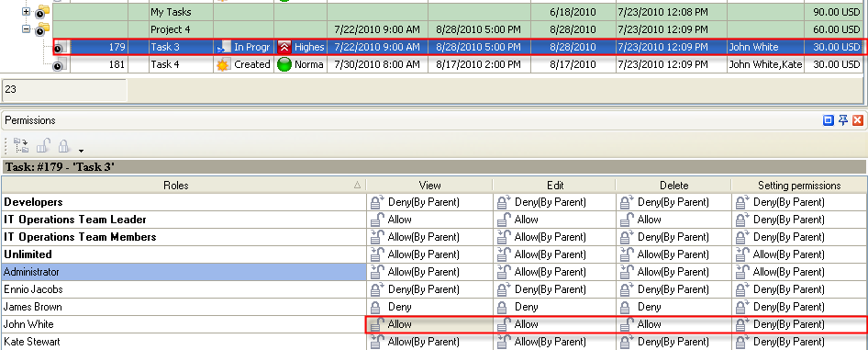
Task: Pin the Permissions panel
Action: point(843,120)
